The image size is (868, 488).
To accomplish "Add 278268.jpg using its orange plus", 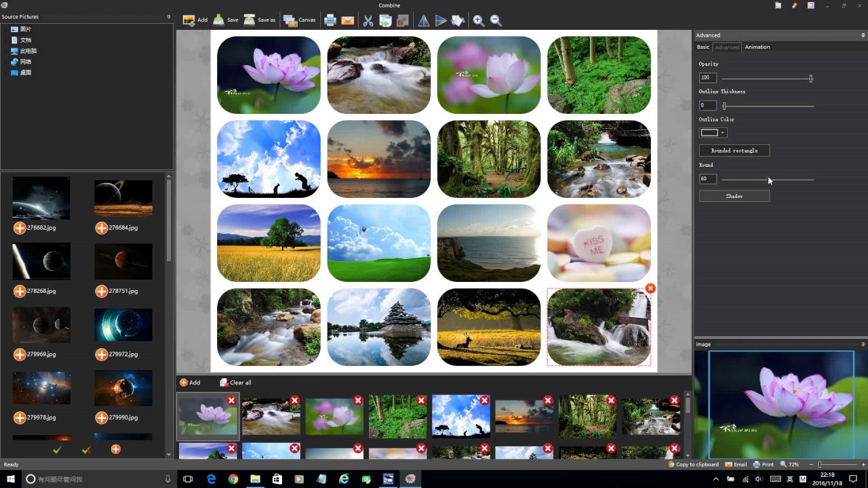I will 20,291.
